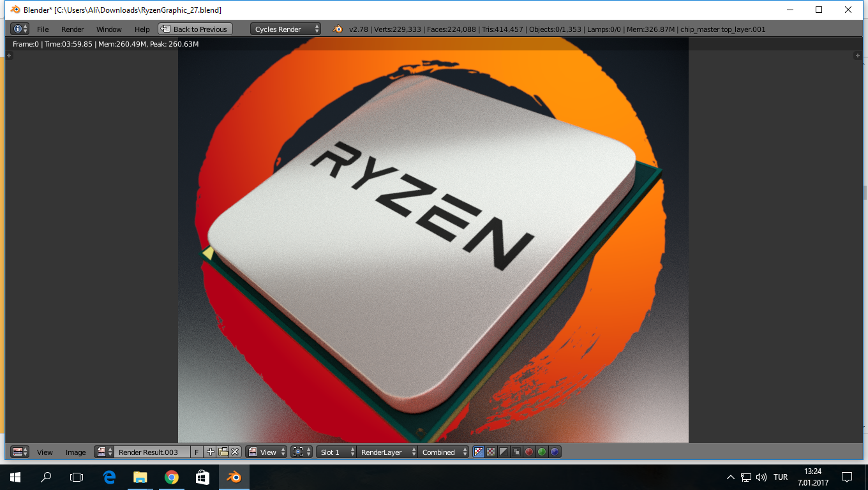
Task: Open the Info editor type selector
Action: pos(20,29)
